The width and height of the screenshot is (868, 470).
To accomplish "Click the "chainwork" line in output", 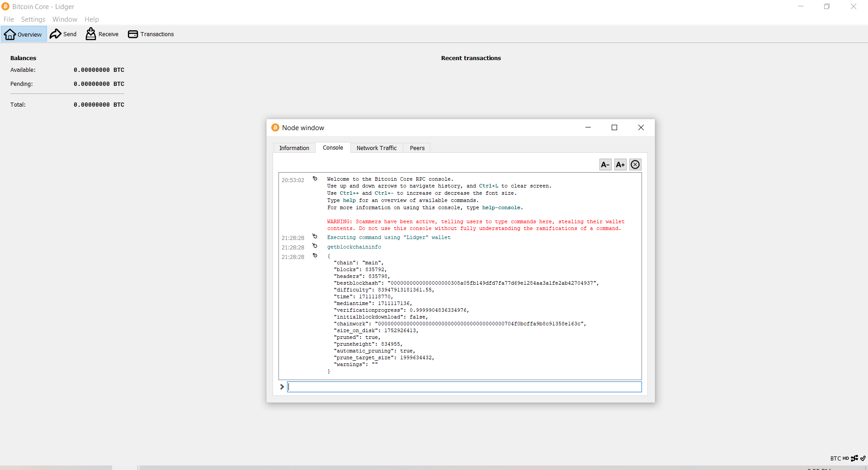I will point(460,324).
